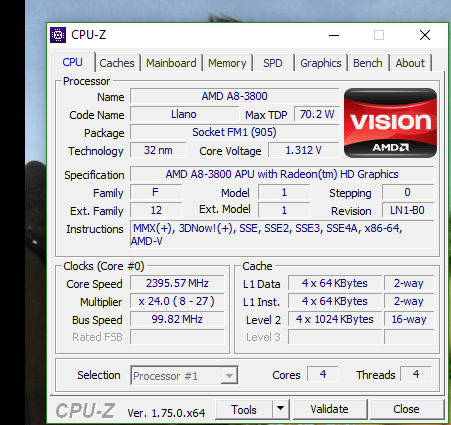Click the Ext. Model value field
Screen dimensions: 451x425
284,210
